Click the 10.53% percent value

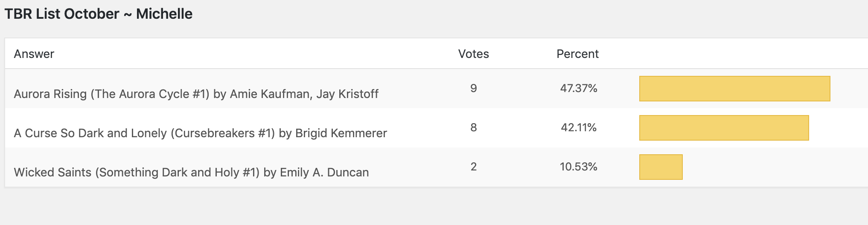point(579,167)
